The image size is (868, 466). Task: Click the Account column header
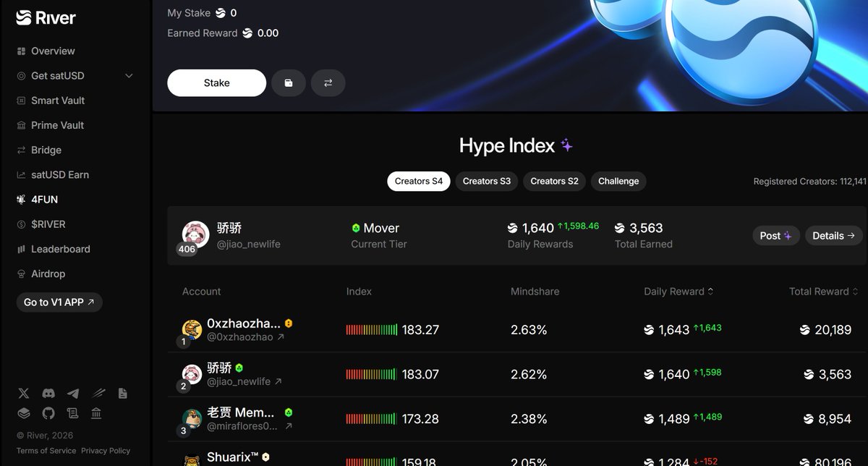(202, 292)
